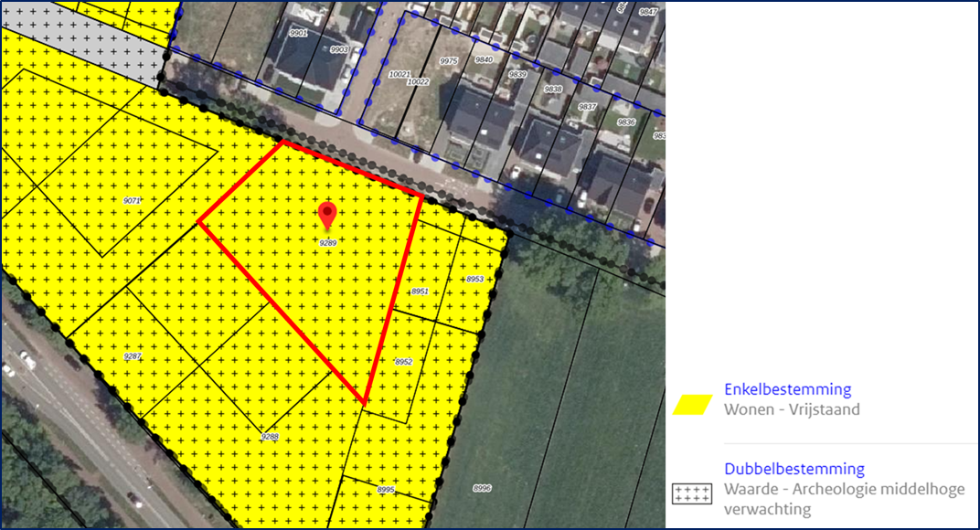The image size is (980, 530).
Task: Select parcel label 9289
Action: (x=328, y=243)
